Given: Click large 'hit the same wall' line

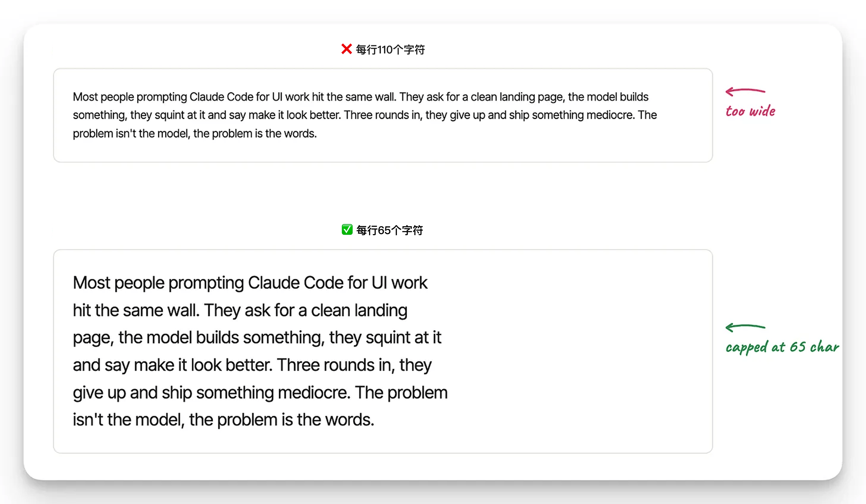Looking at the screenshot, I should (x=240, y=310).
